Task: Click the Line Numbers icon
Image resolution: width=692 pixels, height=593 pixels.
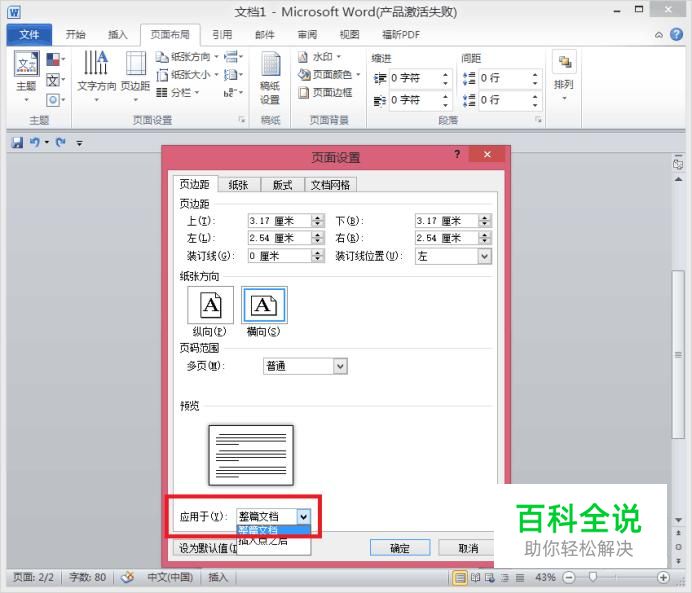Action: pos(233,75)
